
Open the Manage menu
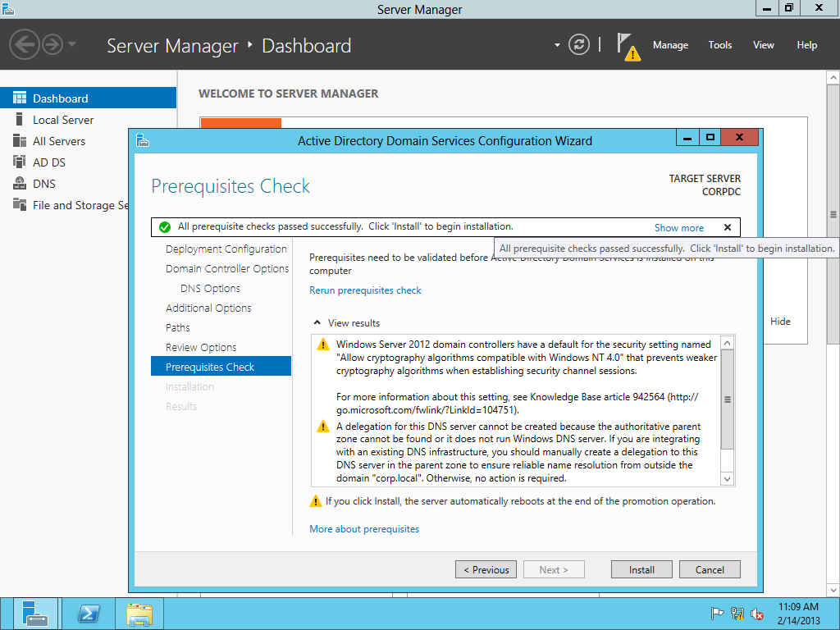click(x=670, y=45)
